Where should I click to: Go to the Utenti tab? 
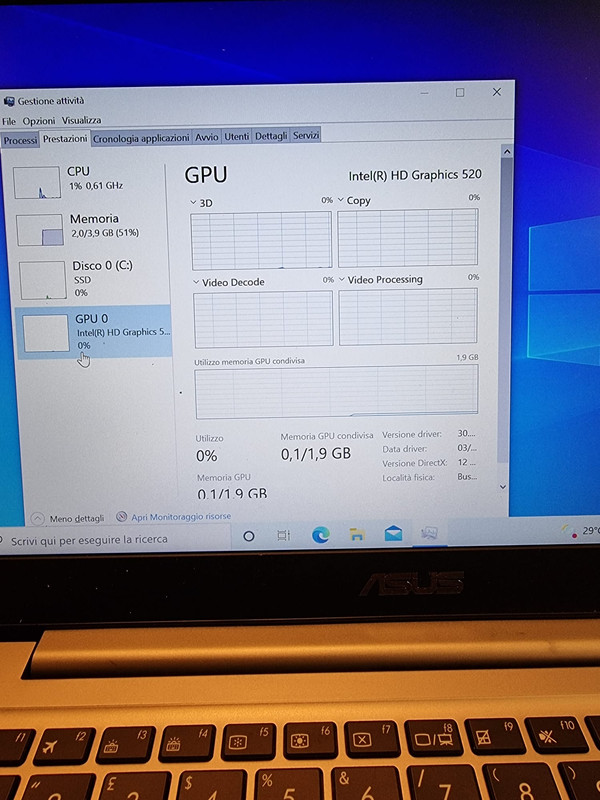[x=237, y=136]
